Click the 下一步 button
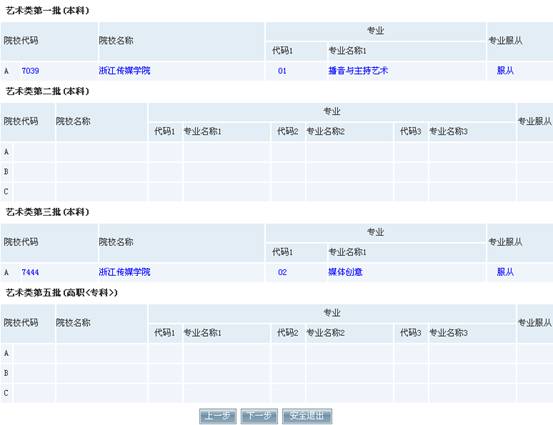 click(x=259, y=416)
